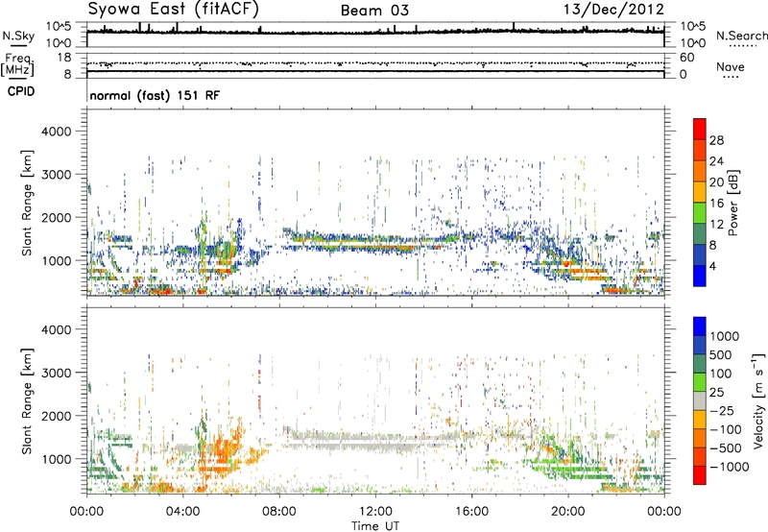Click the '08:00' time axis label
This screenshot has width=768, height=532.
(279, 512)
